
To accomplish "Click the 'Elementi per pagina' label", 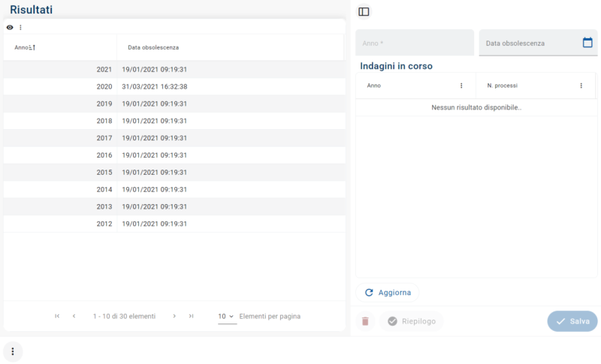I will coord(270,317).
